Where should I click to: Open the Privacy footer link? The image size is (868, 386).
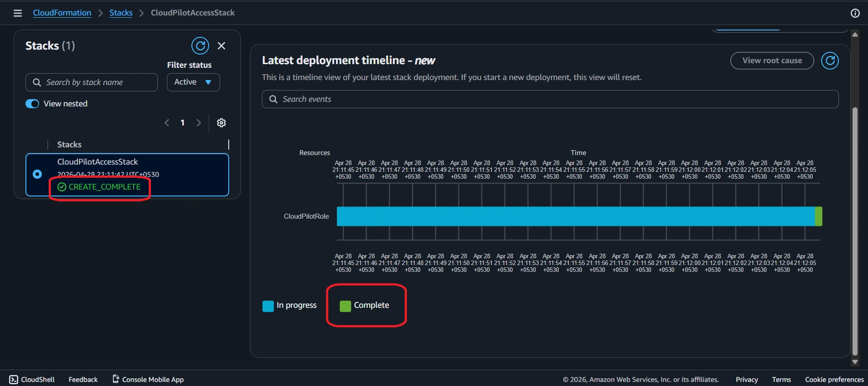tap(747, 380)
